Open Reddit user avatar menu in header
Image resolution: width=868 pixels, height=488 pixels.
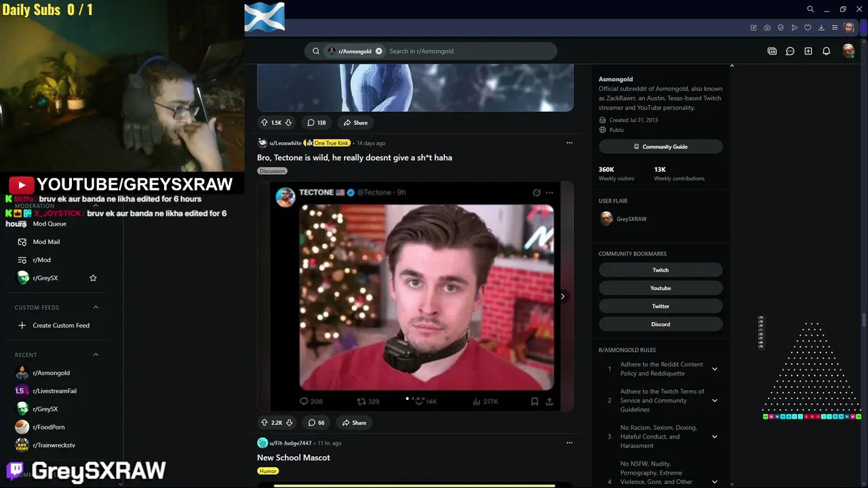[x=848, y=51]
